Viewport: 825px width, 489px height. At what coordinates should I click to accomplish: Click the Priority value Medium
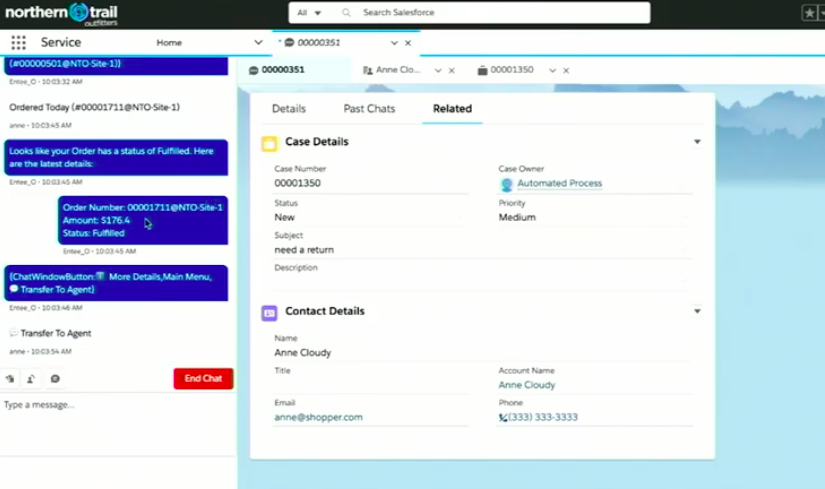[x=517, y=217]
